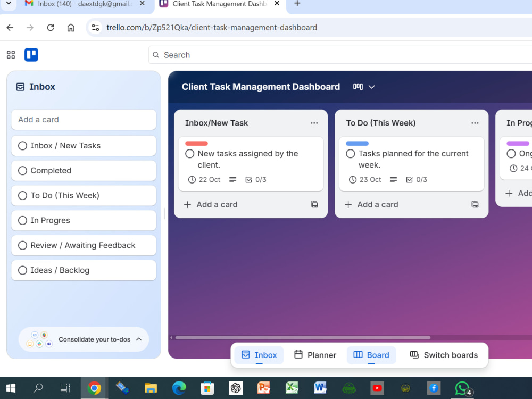Switch to the Planner view

coord(315,355)
